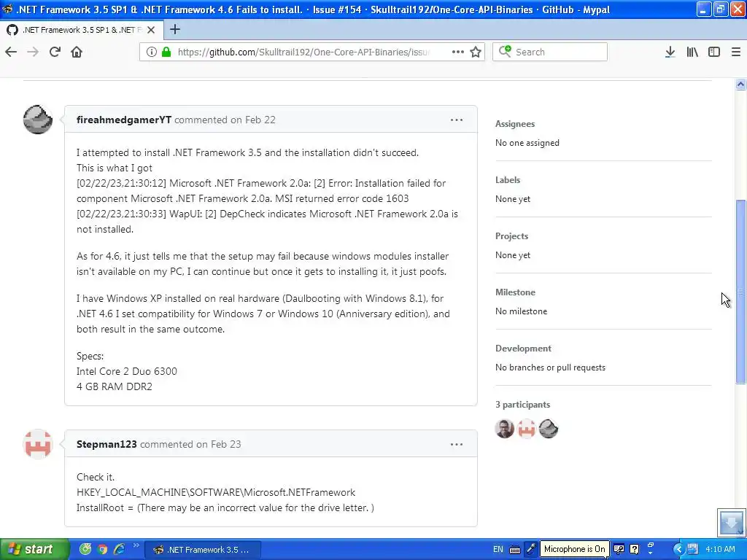Image resolution: width=747 pixels, height=560 pixels.
Task: Click fireahmedgamerYT's avatar beside the first comment
Action: coord(38,120)
